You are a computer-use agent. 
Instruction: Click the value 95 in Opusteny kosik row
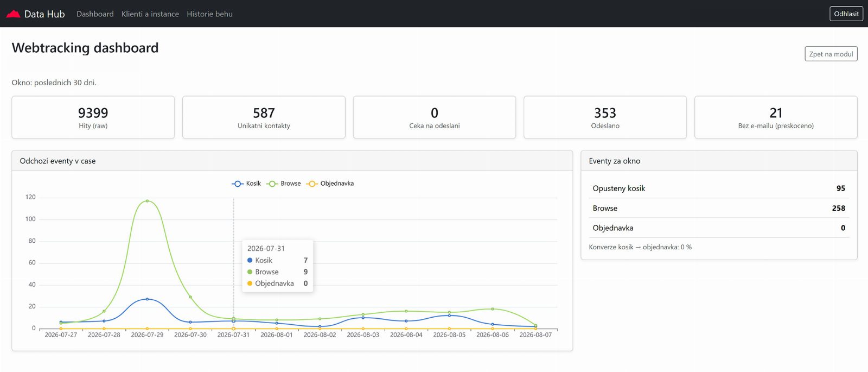pos(841,188)
